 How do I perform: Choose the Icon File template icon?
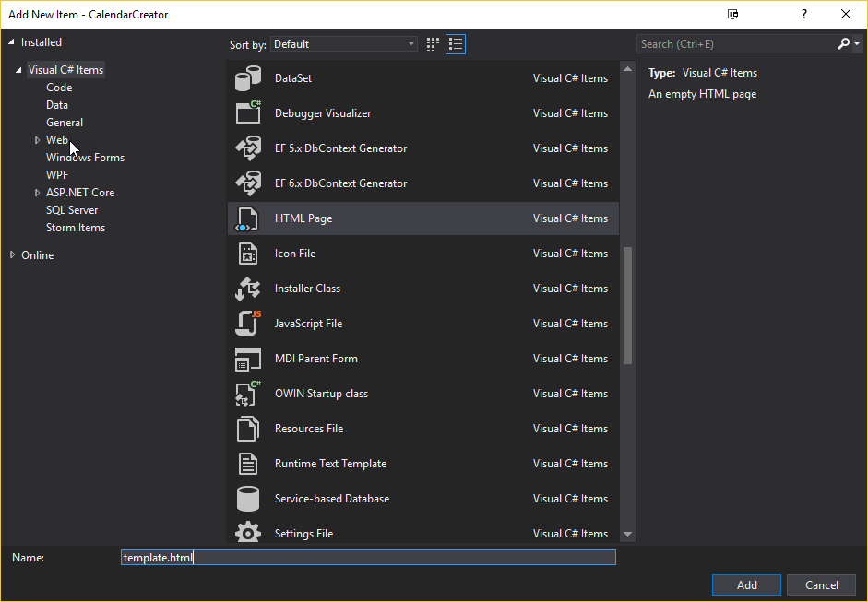tap(248, 254)
